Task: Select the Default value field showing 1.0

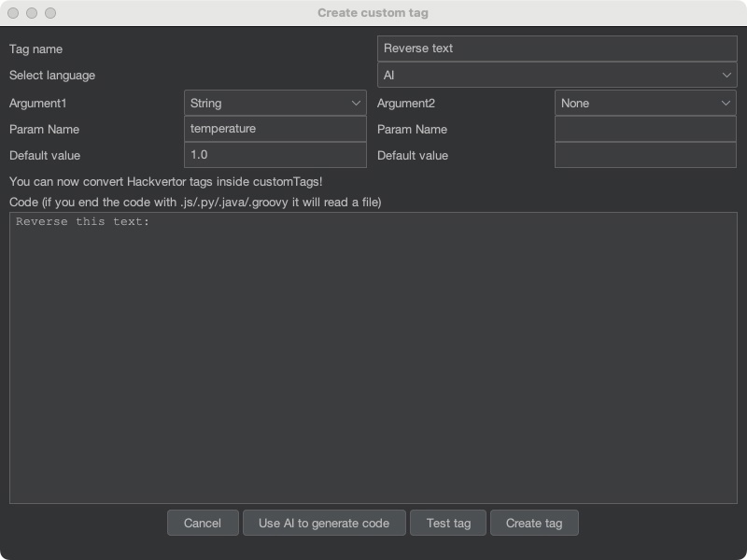Action: (x=275, y=155)
